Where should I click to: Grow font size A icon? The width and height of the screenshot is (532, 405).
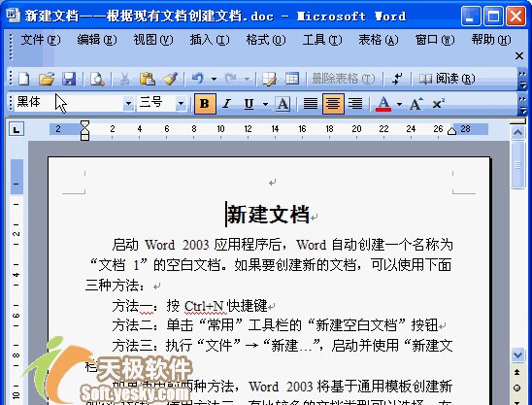point(416,104)
